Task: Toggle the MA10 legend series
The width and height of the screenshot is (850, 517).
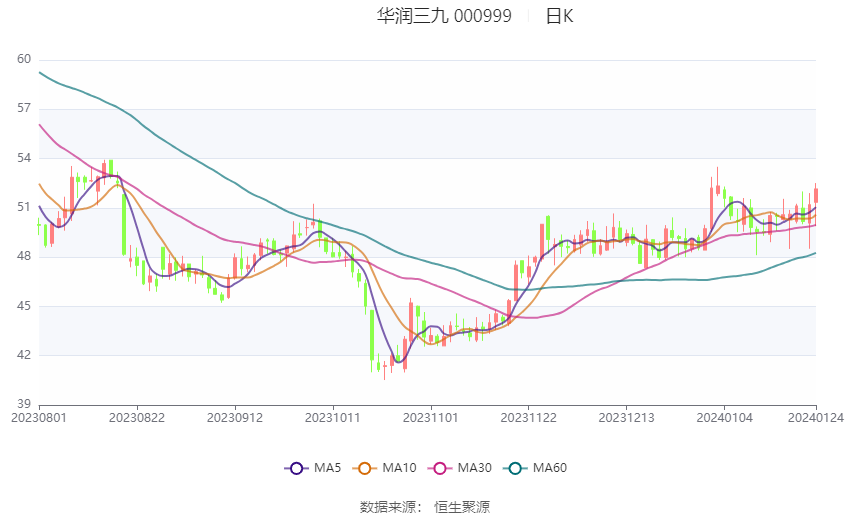Action: (x=384, y=468)
